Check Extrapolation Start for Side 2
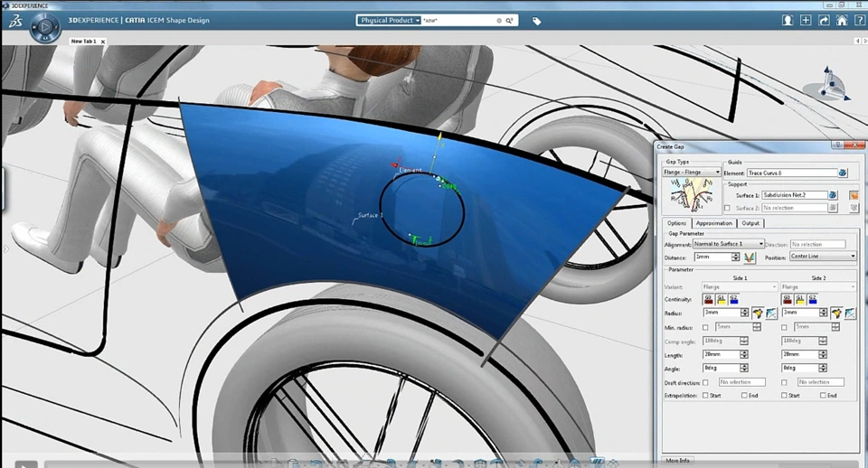This screenshot has height=468, width=868. coord(784,396)
